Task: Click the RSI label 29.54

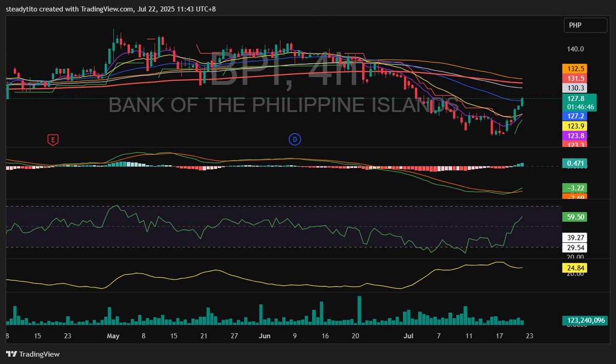Action: coord(574,247)
